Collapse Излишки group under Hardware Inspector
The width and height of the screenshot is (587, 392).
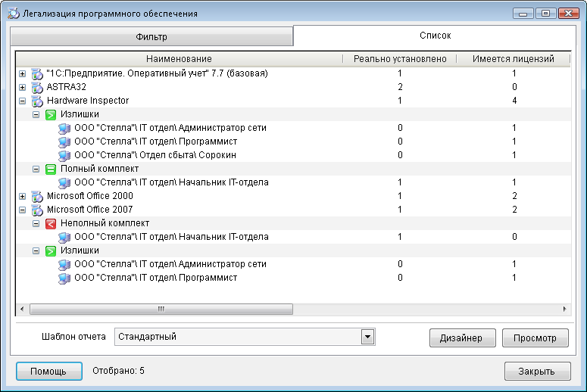[x=36, y=114]
